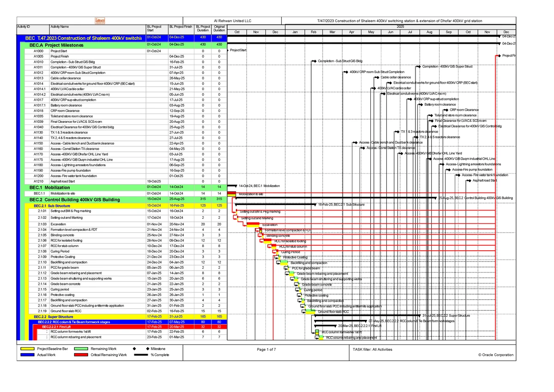554x392 pixels.
Task: Click the Project Start milestone diamond
Action: 227,50
